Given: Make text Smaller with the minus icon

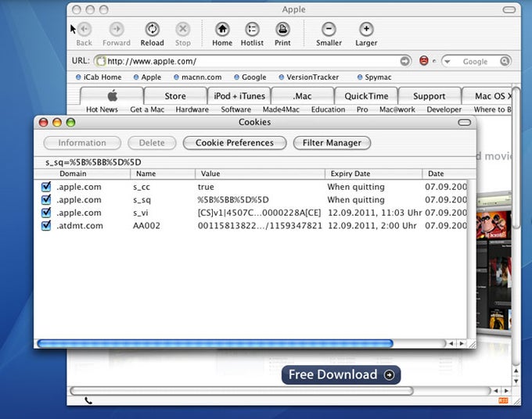Looking at the screenshot, I should tap(329, 30).
